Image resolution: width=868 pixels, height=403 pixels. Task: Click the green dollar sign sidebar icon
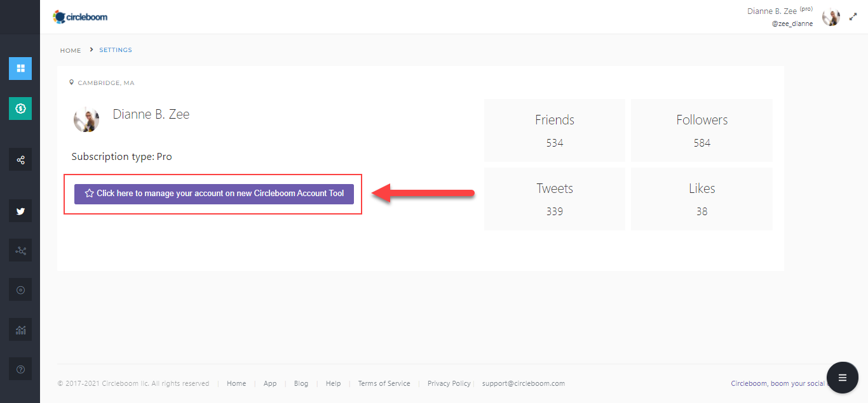[20, 109]
